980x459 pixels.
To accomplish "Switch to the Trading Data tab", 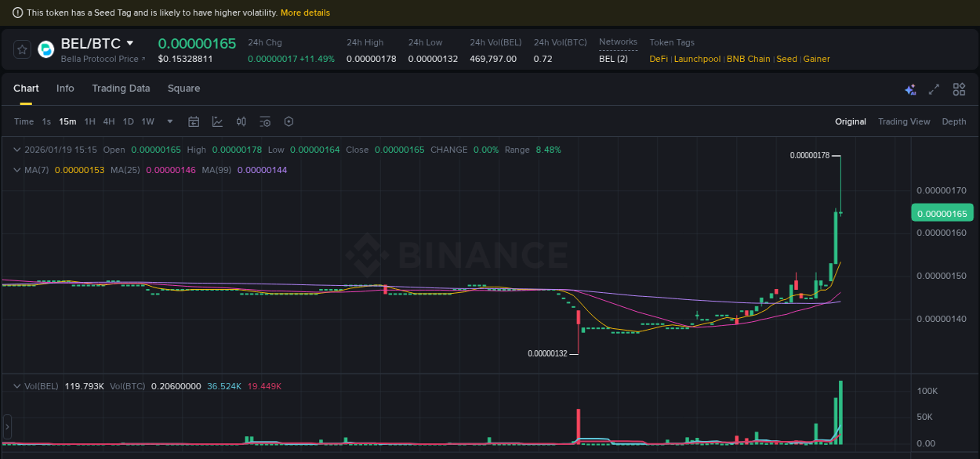I will (x=121, y=89).
